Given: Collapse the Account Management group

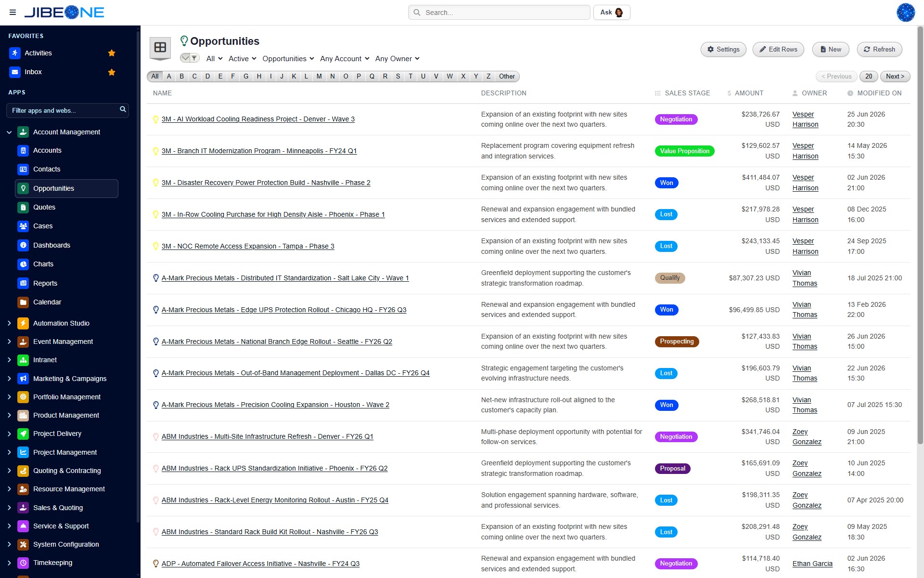Looking at the screenshot, I should (x=9, y=132).
